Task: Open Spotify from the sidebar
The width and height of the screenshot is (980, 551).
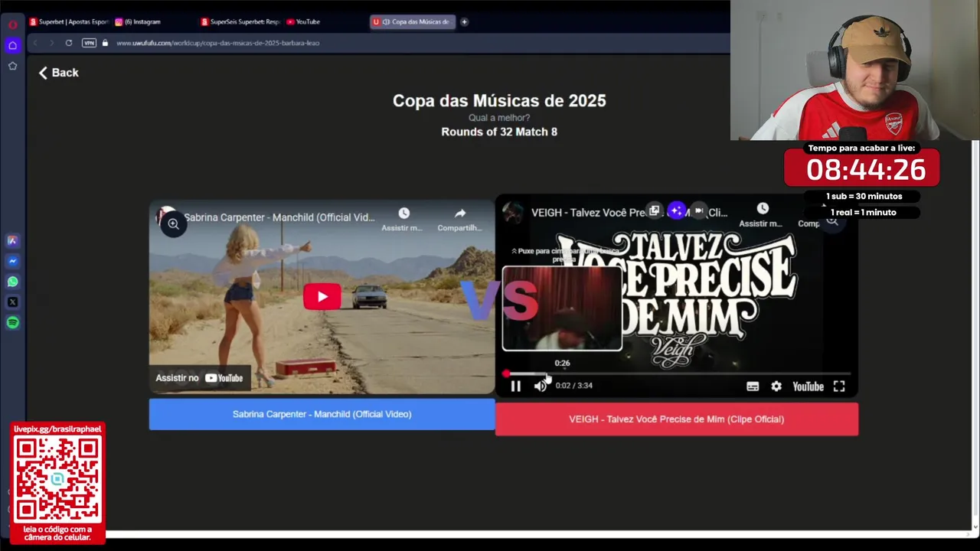Action: click(12, 323)
